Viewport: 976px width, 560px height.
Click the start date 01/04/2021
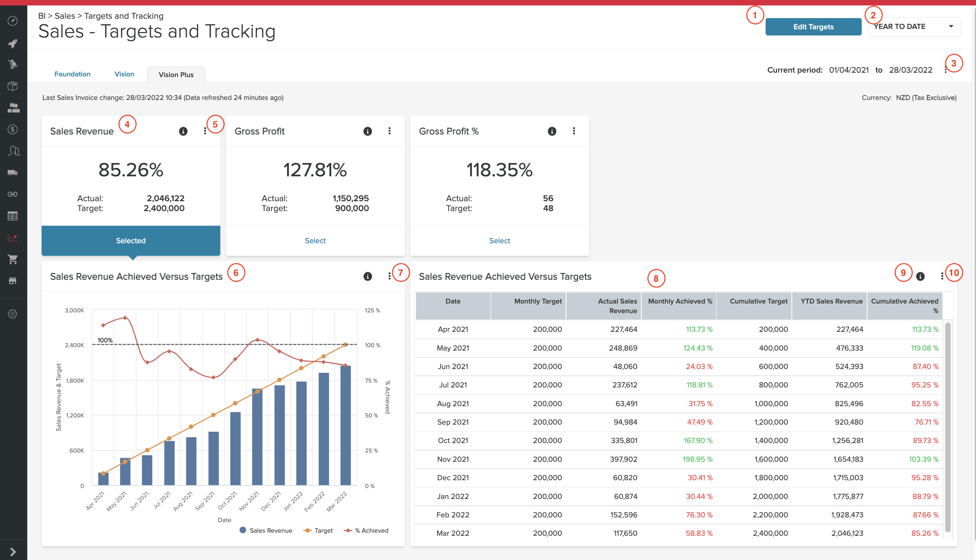click(849, 70)
